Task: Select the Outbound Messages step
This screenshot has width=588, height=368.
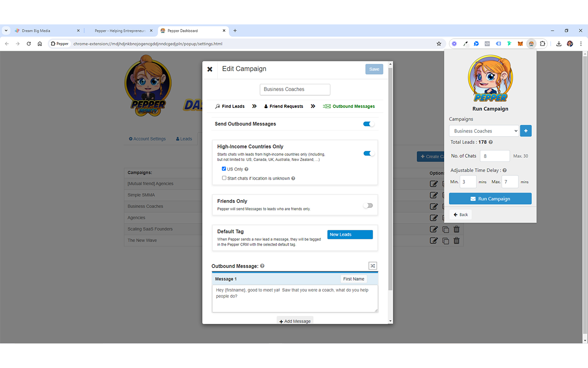Action: point(349,106)
